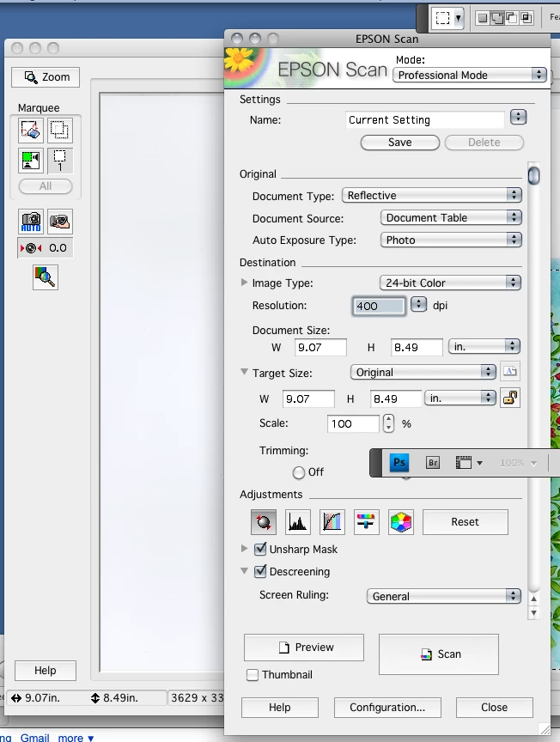Viewport: 560px width, 742px height.
Task: Click the Reset adjustments button
Action: [466, 522]
